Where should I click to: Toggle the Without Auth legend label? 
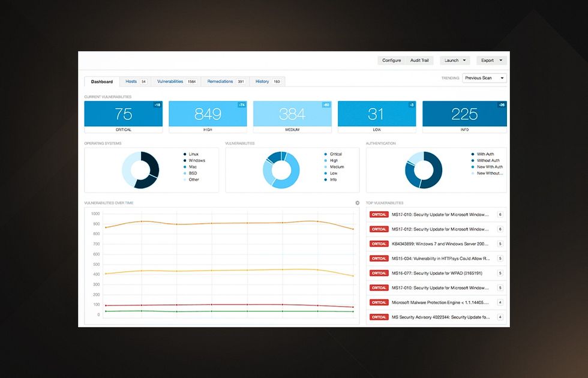click(488, 161)
